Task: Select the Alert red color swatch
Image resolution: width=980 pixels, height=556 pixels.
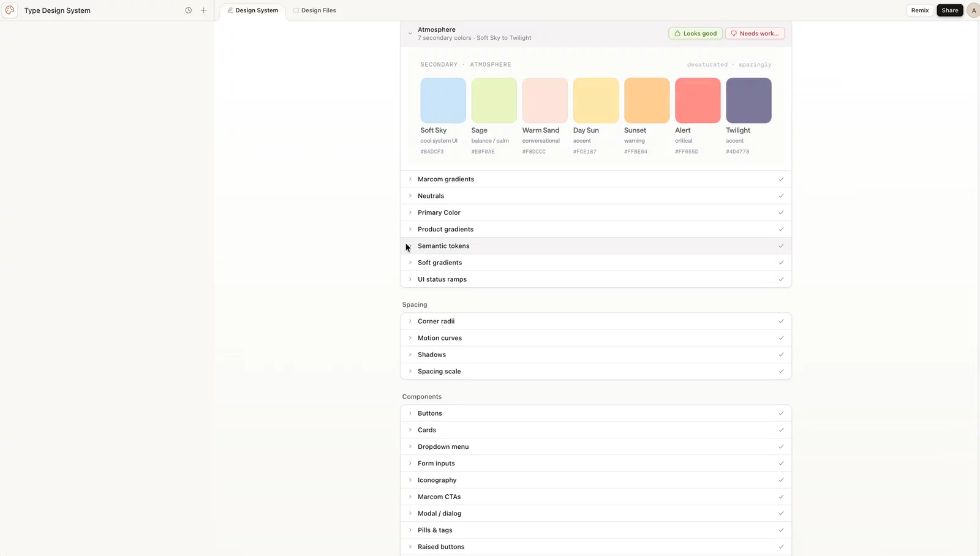Action: 698,100
